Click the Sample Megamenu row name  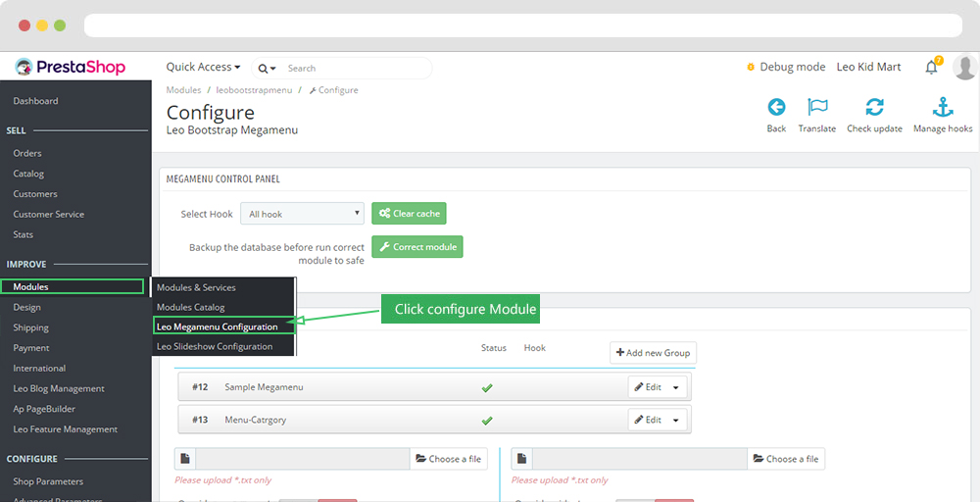click(x=264, y=387)
